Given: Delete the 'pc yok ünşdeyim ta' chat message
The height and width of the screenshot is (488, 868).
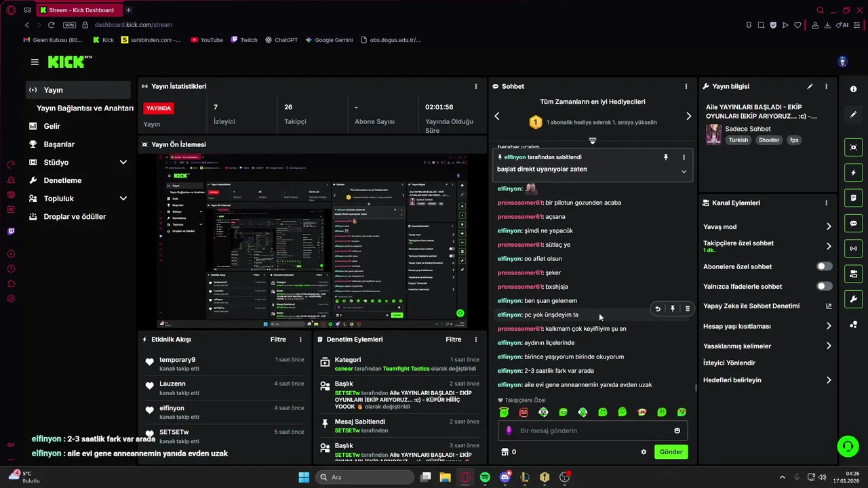Looking at the screenshot, I should [x=687, y=309].
